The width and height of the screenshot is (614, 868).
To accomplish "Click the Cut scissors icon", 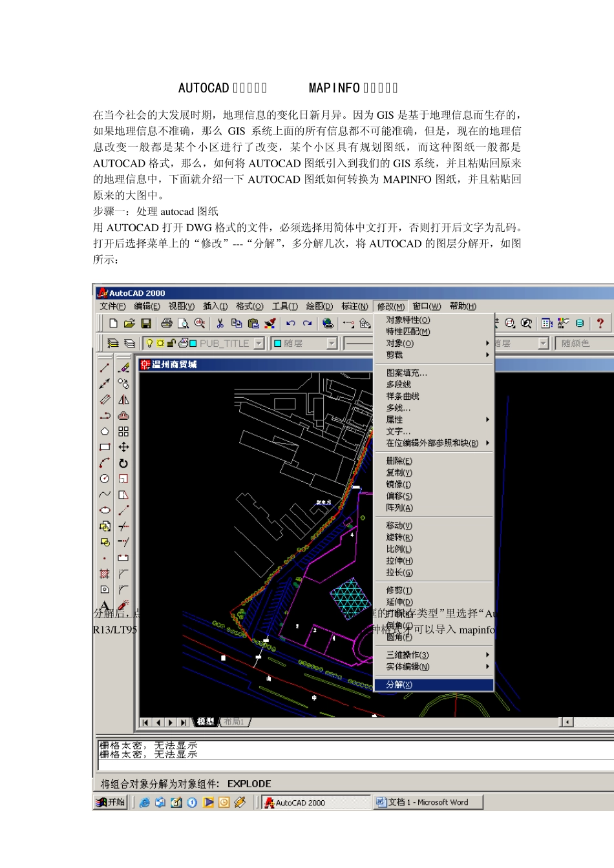I will (220, 323).
